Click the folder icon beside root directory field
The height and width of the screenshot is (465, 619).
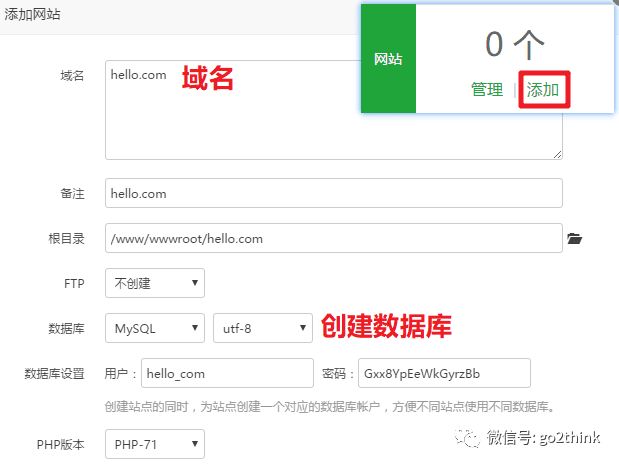(x=574, y=238)
